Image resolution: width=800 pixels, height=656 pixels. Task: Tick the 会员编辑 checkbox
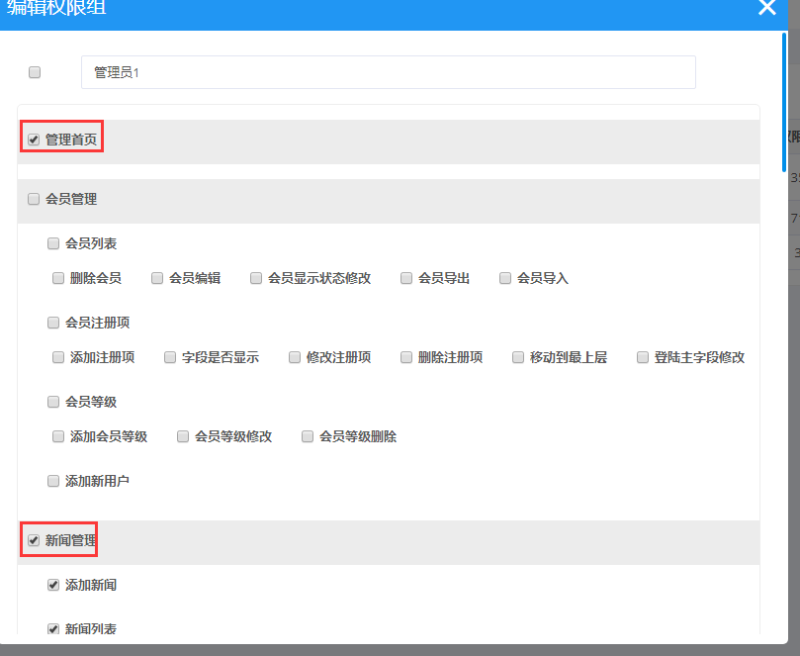[x=157, y=278]
